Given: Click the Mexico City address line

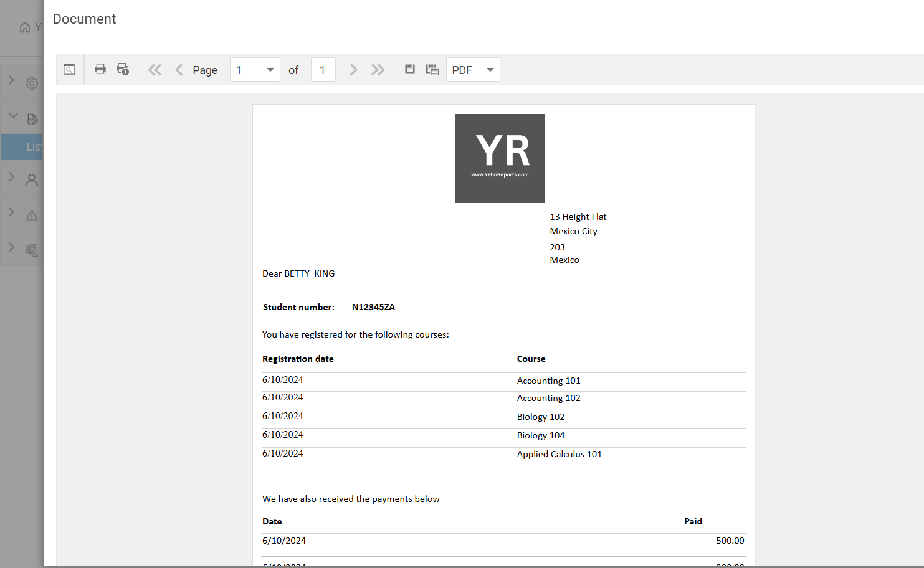Looking at the screenshot, I should tap(574, 231).
